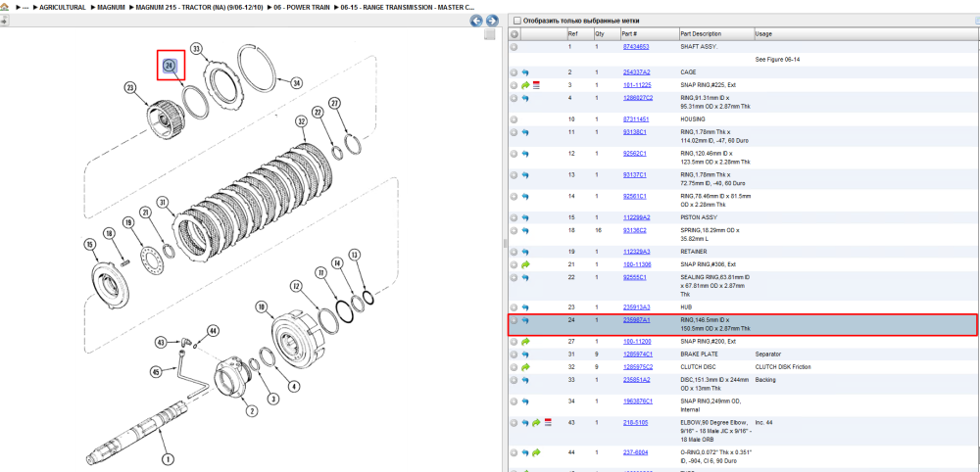Click 'SNAP RING,#225, Ext' description
Screen dimensions: 980x472
[x=709, y=85]
